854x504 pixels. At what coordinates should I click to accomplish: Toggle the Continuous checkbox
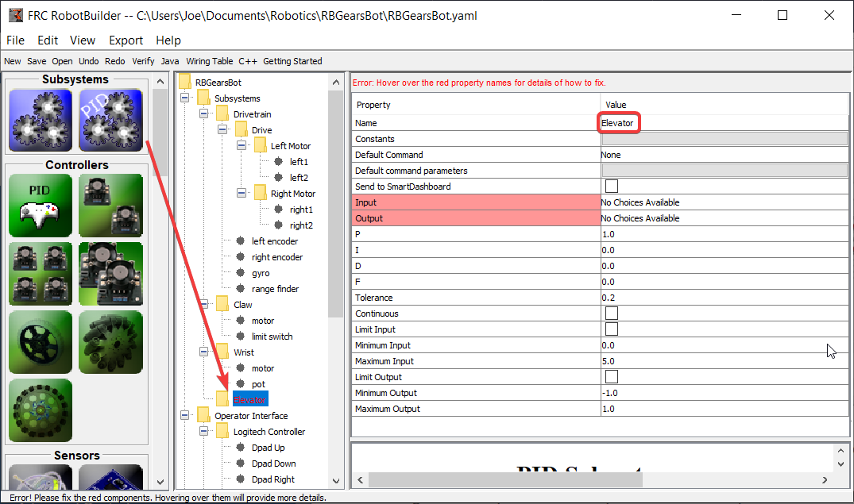(612, 314)
